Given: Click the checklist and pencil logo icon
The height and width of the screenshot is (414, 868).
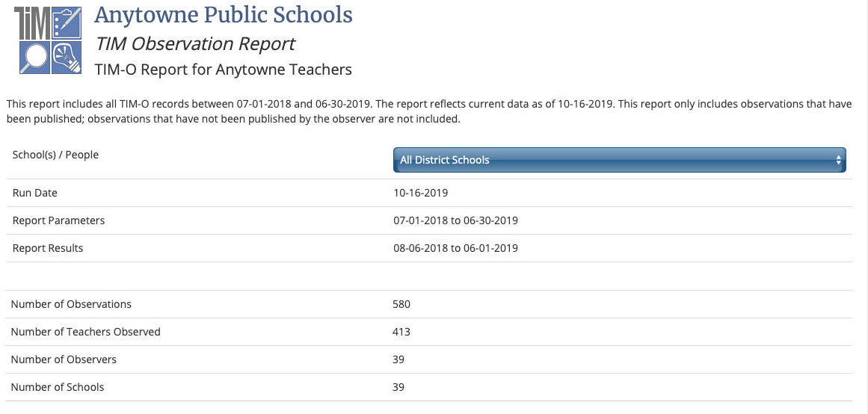Looking at the screenshot, I should click(67, 23).
